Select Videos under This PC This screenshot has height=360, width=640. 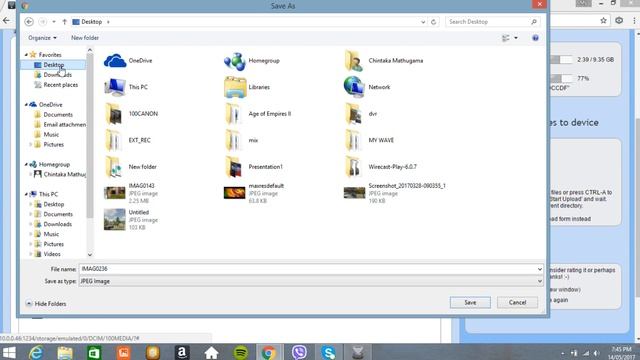tap(52, 254)
